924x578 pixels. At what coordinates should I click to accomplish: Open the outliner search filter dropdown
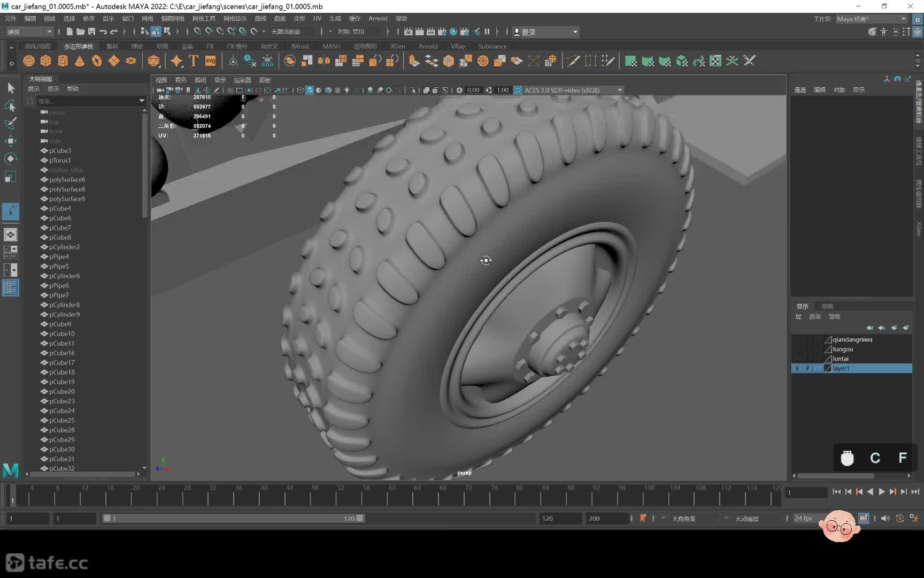(142, 101)
